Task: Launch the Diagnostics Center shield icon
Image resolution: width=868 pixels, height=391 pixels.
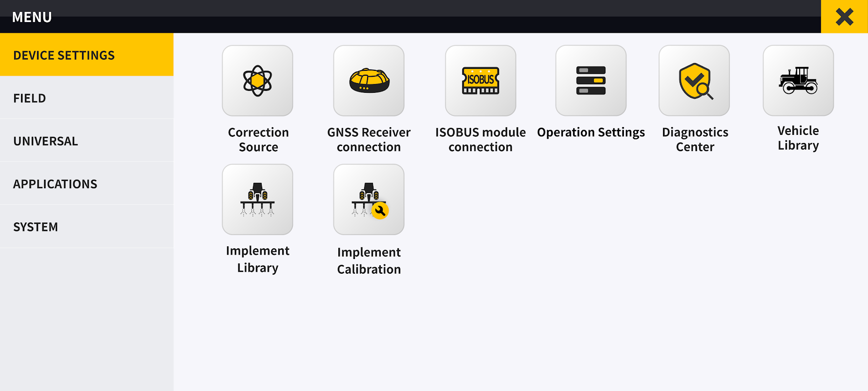Action: pos(694,81)
